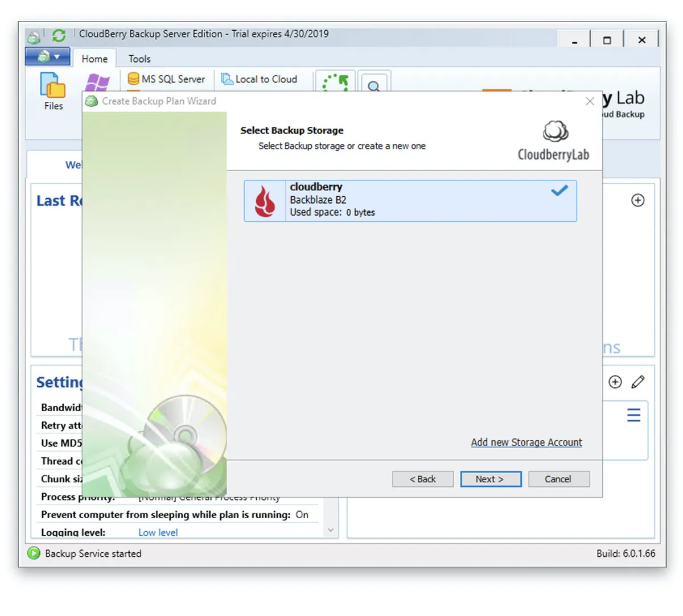Click the green restore circular arrow icon
This screenshot has height=616, width=683.
(335, 82)
